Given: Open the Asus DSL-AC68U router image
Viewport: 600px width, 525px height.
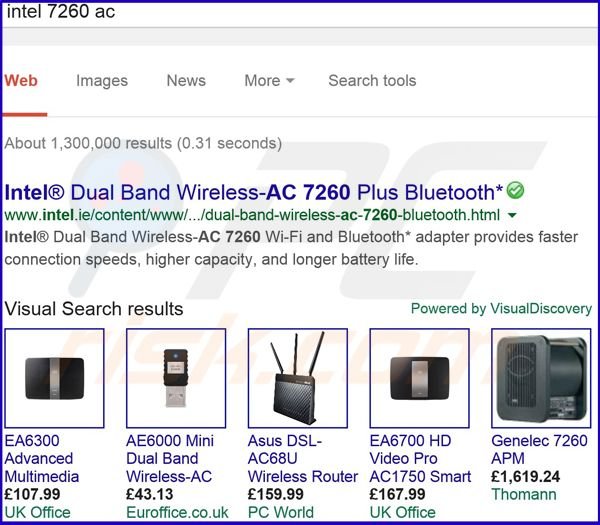Looking at the screenshot, I should [x=298, y=378].
